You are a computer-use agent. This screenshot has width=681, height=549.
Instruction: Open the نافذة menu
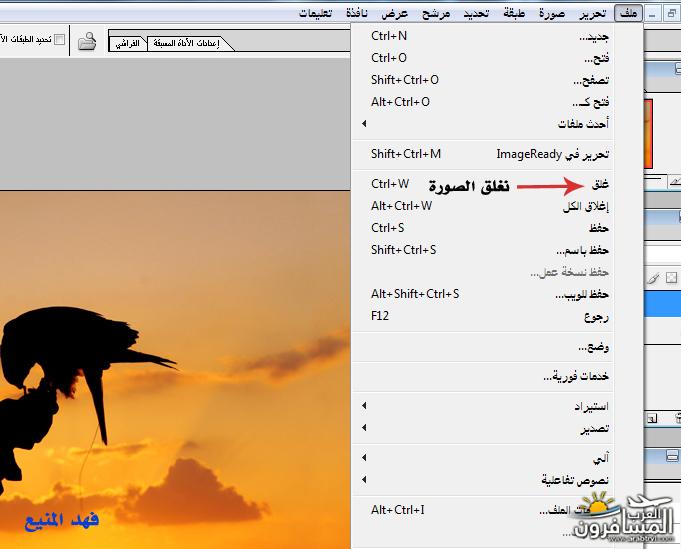(357, 13)
